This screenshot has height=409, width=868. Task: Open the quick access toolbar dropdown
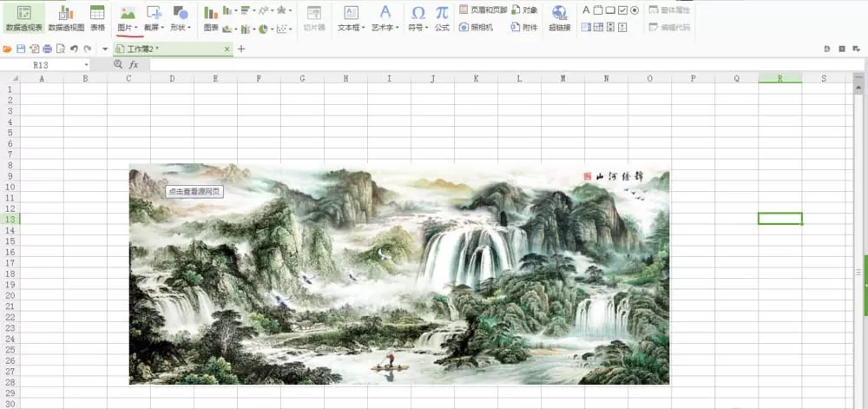pos(105,49)
